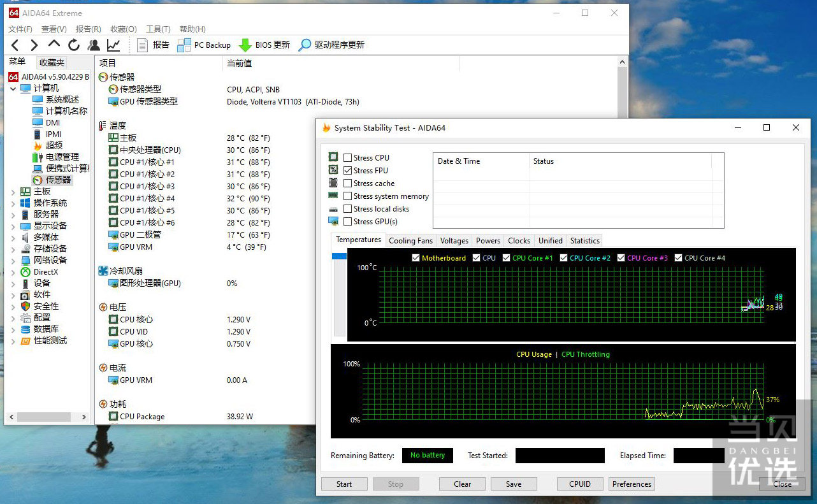Select the 超频 flame icon

38,145
